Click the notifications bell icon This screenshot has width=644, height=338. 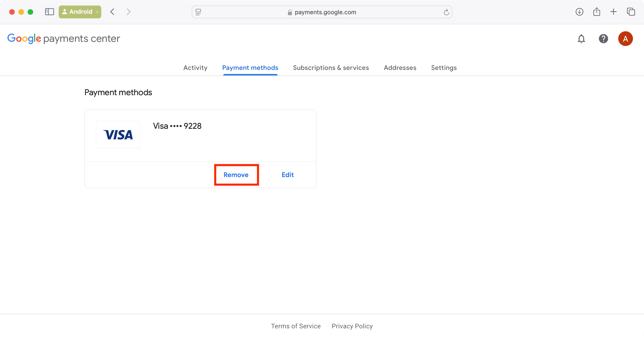[581, 39]
